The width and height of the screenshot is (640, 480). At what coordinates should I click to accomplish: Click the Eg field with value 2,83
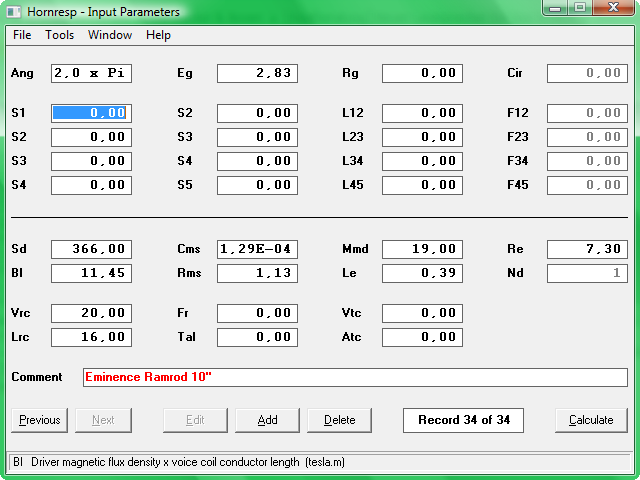coord(257,73)
